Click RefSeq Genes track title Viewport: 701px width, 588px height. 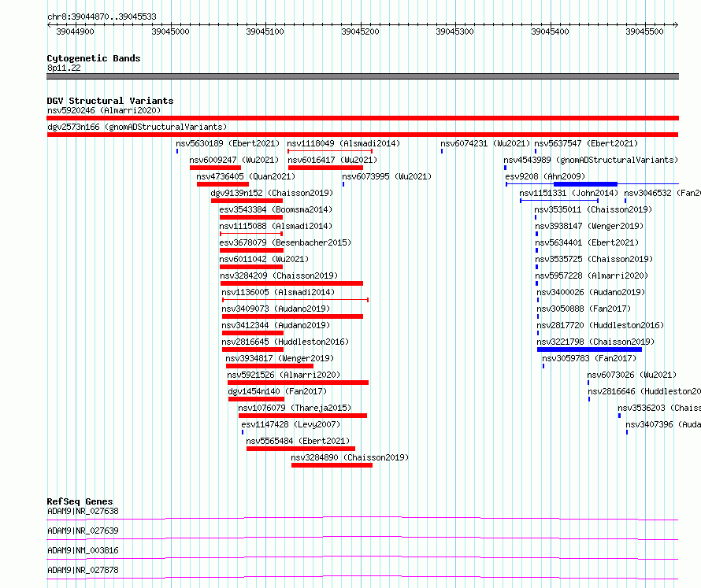tap(80, 501)
